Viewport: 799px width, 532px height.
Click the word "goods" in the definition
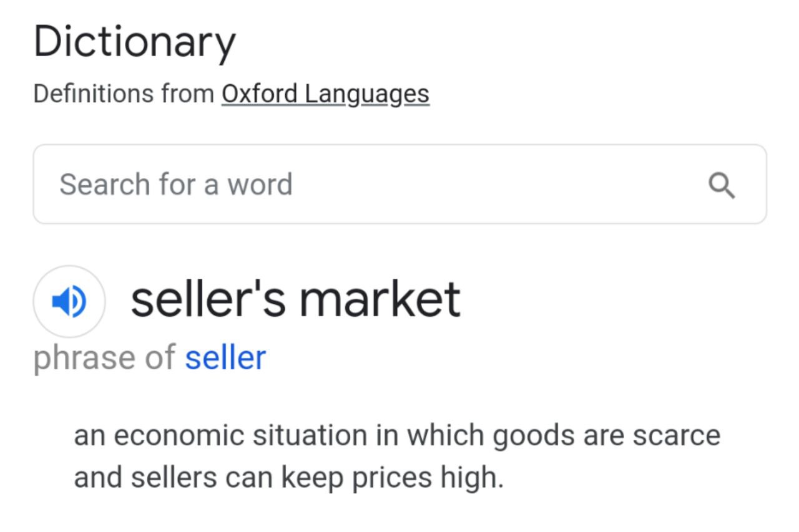click(x=534, y=437)
